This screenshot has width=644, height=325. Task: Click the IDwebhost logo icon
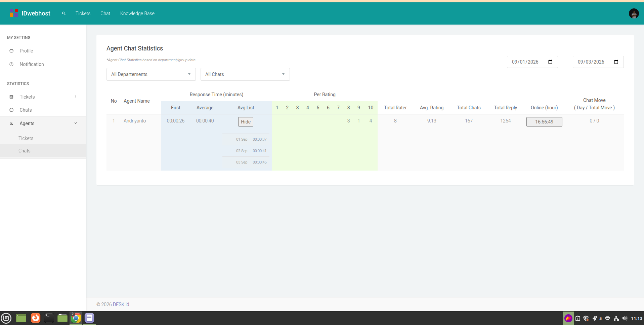(x=14, y=13)
